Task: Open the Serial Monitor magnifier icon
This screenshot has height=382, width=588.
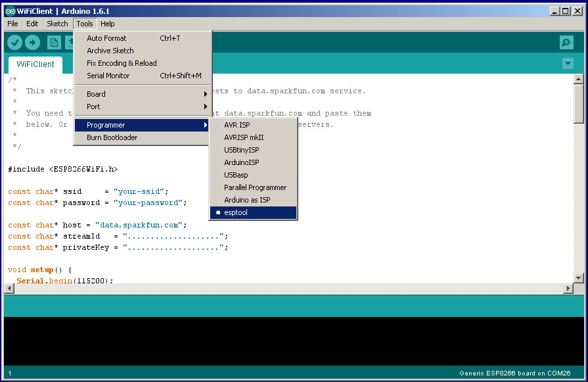Action: point(566,42)
